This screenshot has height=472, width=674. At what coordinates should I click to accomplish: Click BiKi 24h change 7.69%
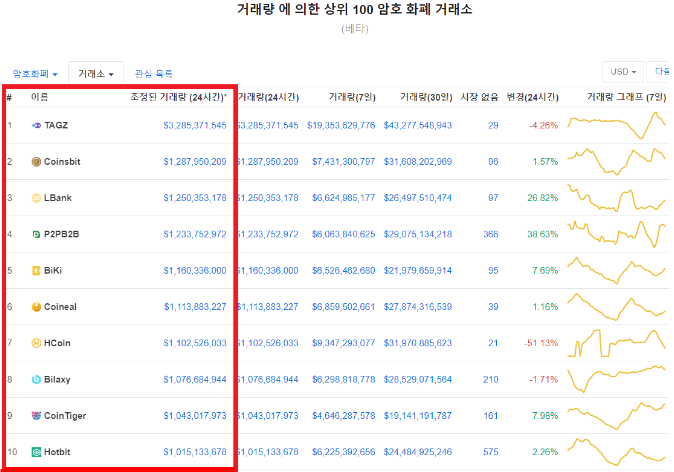pos(545,271)
